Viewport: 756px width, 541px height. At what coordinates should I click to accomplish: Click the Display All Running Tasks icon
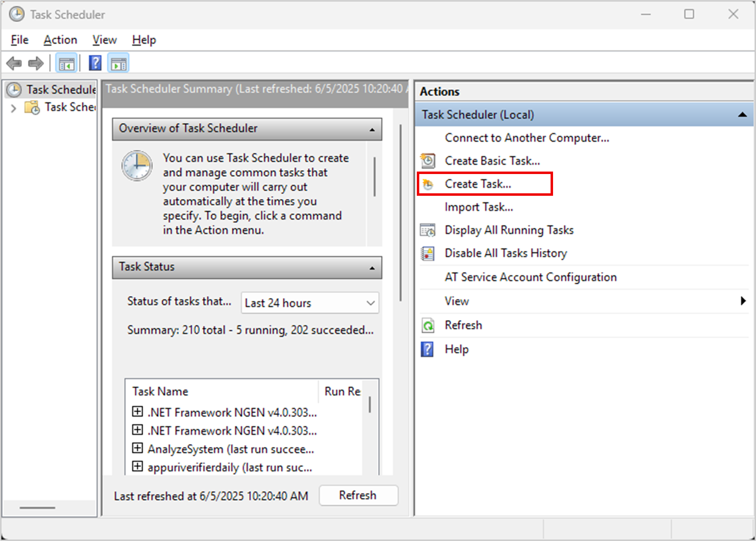428,230
